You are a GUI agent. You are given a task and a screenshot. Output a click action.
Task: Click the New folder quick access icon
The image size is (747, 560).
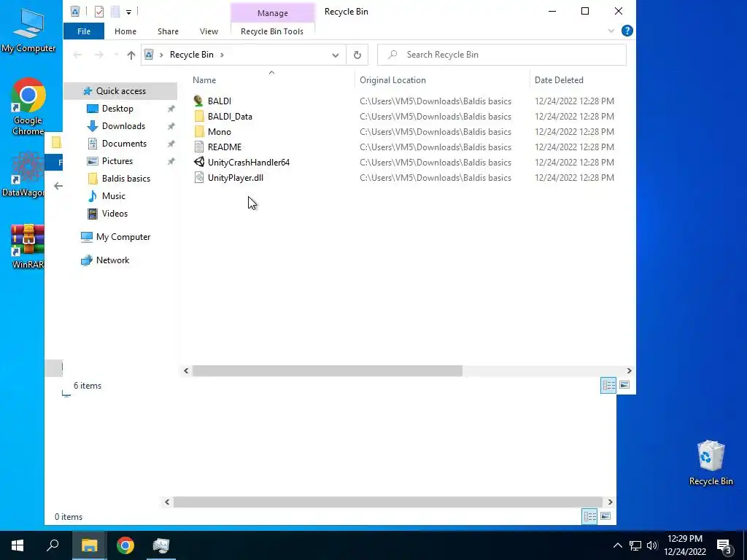pyautogui.click(x=115, y=12)
